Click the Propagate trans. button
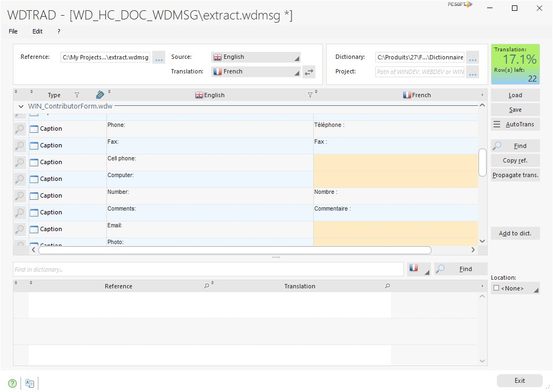The image size is (553, 392). [x=515, y=175]
